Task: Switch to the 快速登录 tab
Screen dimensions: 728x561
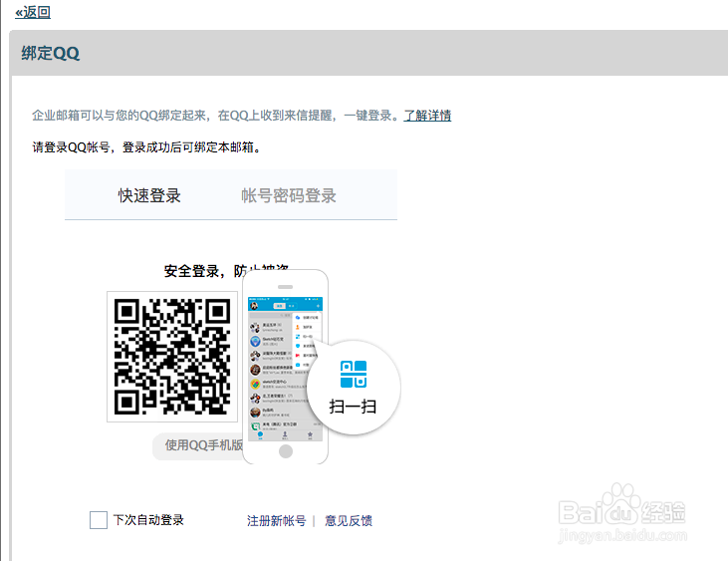Action: pos(149,195)
